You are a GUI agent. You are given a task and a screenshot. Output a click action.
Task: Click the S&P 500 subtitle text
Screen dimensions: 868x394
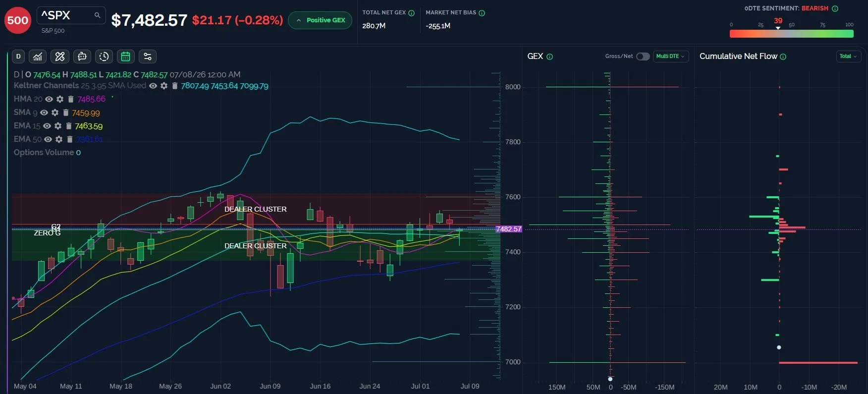(53, 31)
